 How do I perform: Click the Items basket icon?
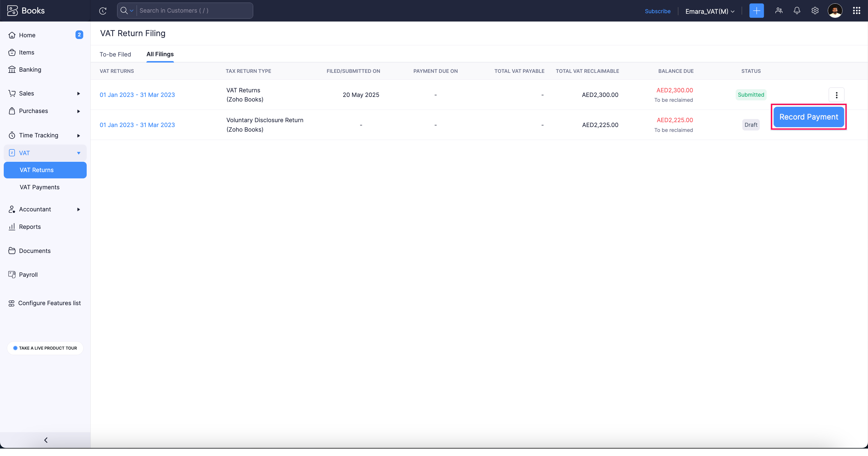pos(12,52)
